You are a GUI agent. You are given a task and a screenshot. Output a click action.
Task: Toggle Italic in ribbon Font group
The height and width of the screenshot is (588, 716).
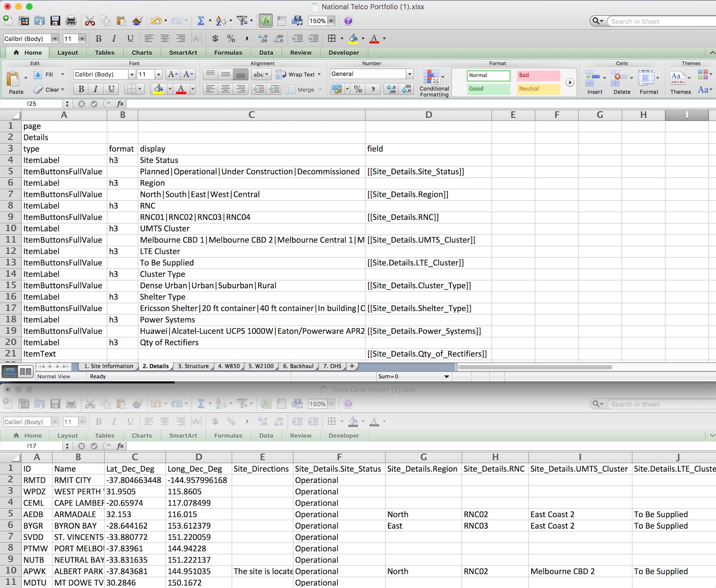click(x=96, y=89)
